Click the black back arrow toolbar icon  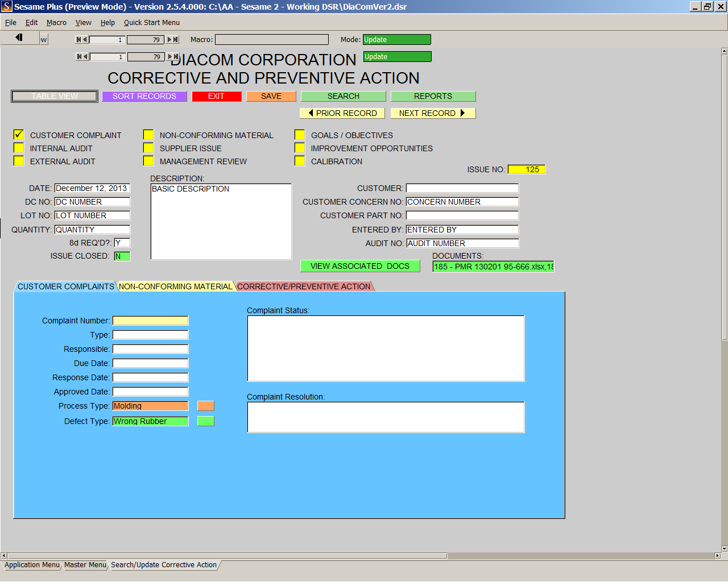tap(19, 38)
